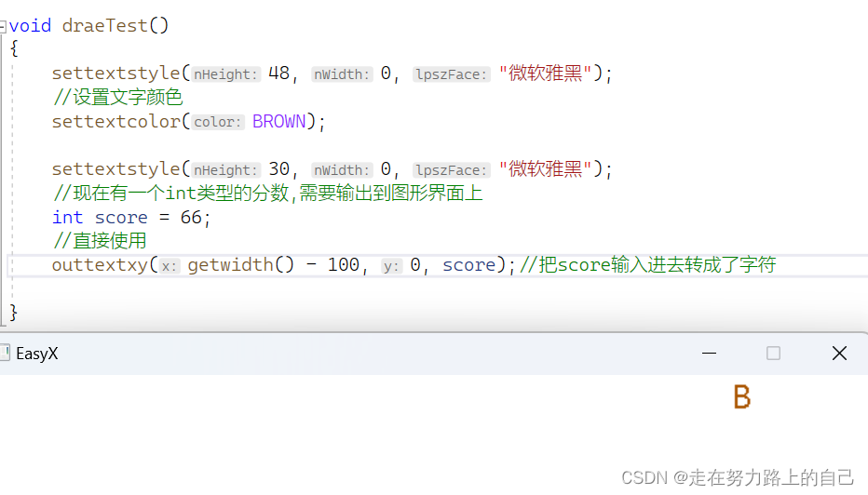Screen dimensions: 868x495
Task: Click the y: parameter hint in outtextxy
Action: pyautogui.click(x=391, y=267)
